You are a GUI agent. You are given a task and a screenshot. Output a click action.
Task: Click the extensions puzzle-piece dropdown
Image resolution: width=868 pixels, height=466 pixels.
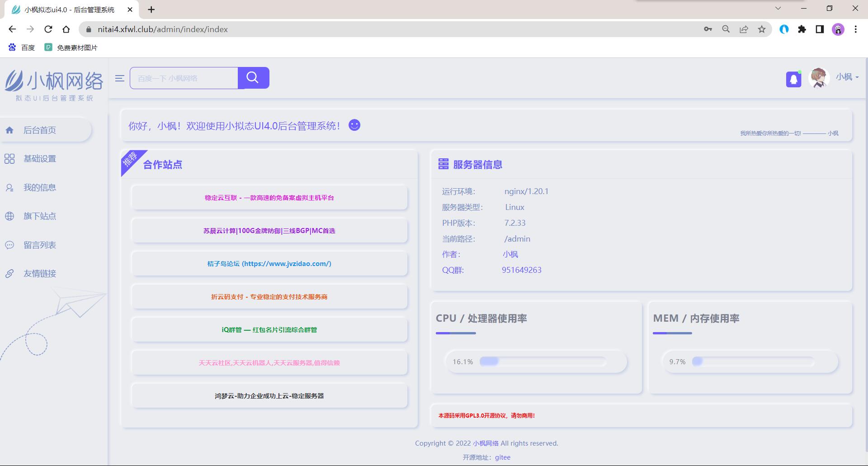pyautogui.click(x=802, y=29)
